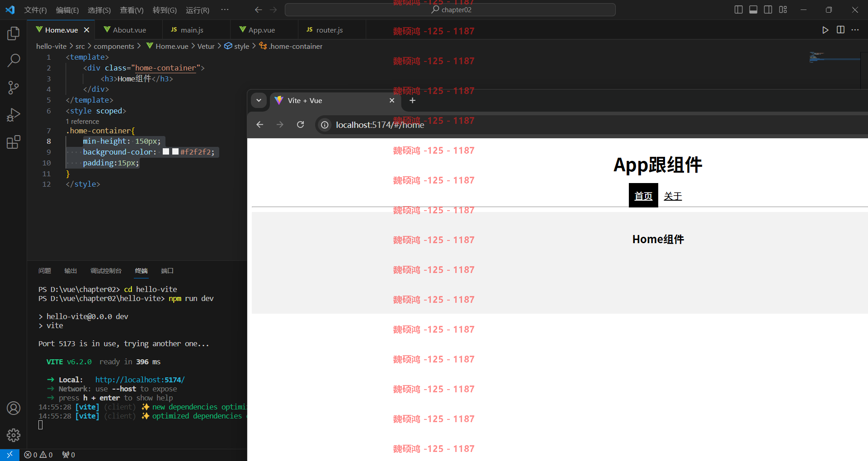868x461 pixels.
Task: Switch to the 调试控制台 panel tab
Action: (x=106, y=271)
